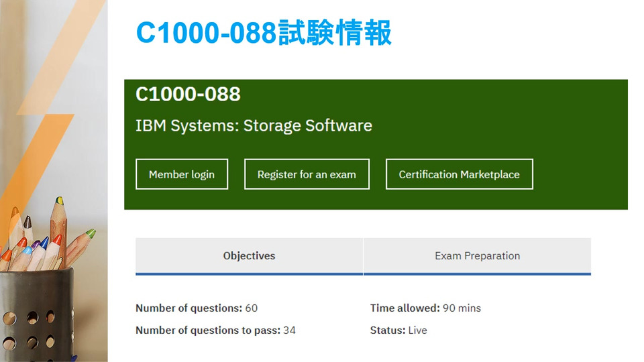Open the Certification Marketplace button
Screen dimensions: 644x362
tap(459, 174)
